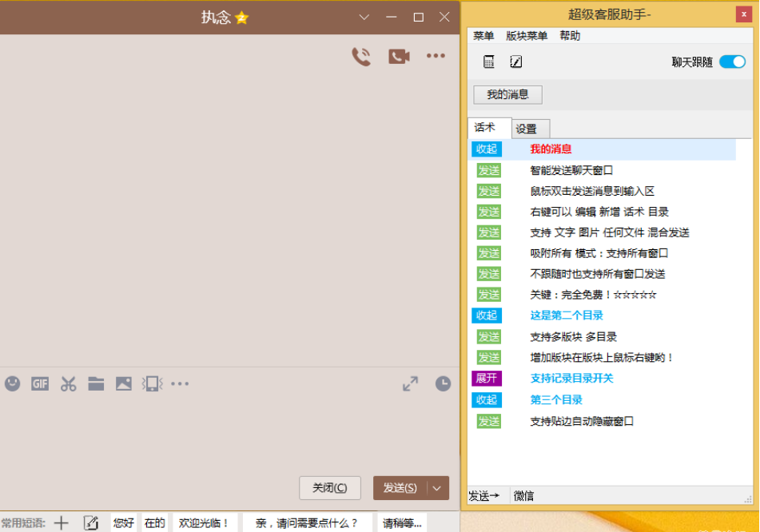760x532 pixels.
Task: Click the send image icon
Action: pos(123,383)
